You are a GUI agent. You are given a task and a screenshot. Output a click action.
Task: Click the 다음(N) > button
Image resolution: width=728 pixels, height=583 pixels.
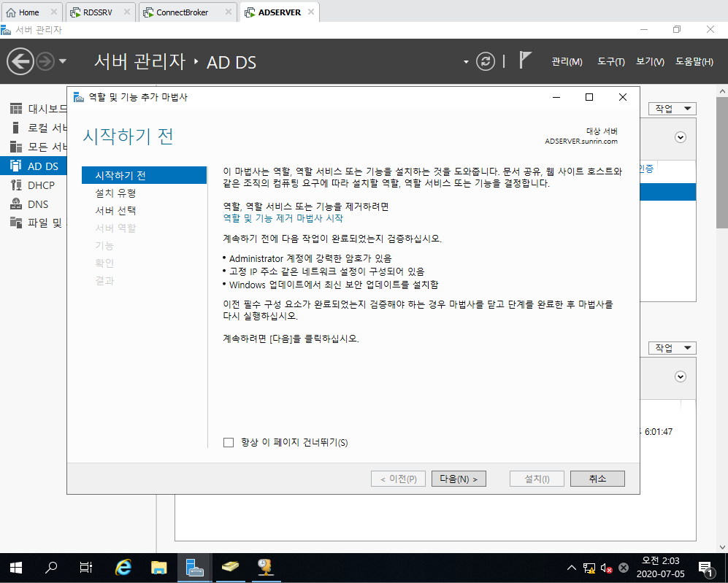click(x=459, y=479)
